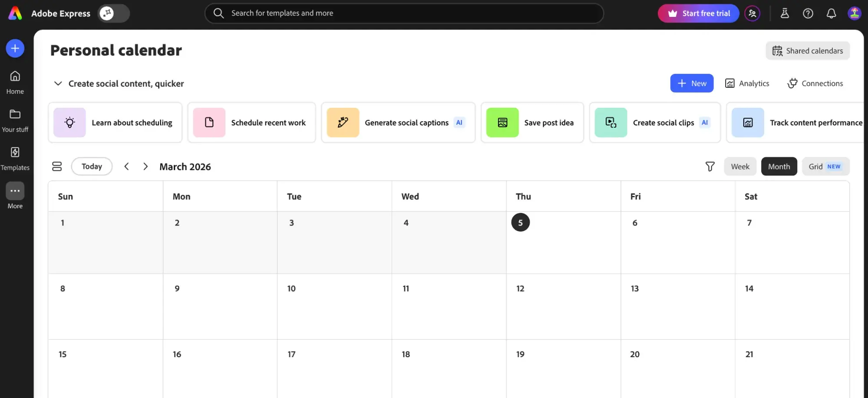Open the list view icon beside Today
The width and height of the screenshot is (868, 398).
[57, 166]
